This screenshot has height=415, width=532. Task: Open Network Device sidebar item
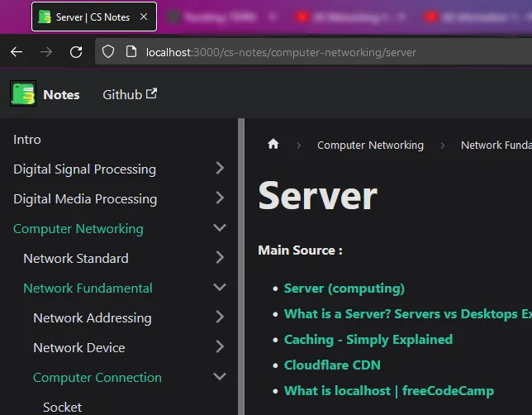point(79,348)
